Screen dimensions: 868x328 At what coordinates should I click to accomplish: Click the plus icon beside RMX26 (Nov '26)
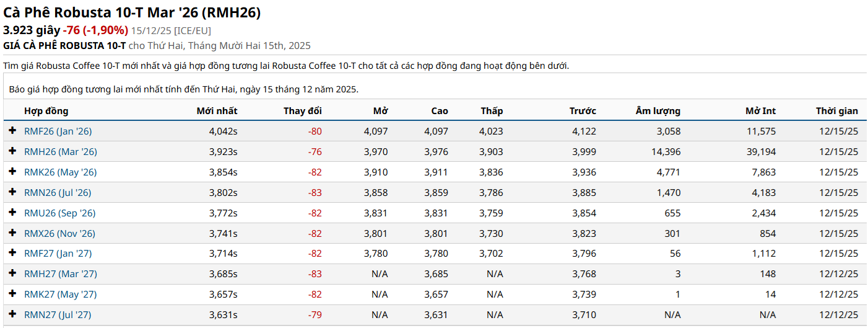tap(12, 233)
